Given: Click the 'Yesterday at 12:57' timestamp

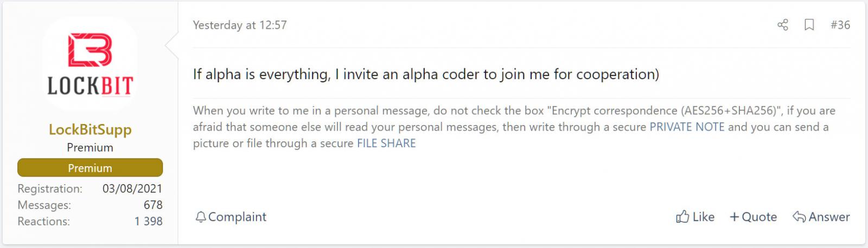Looking at the screenshot, I should point(240,25).
